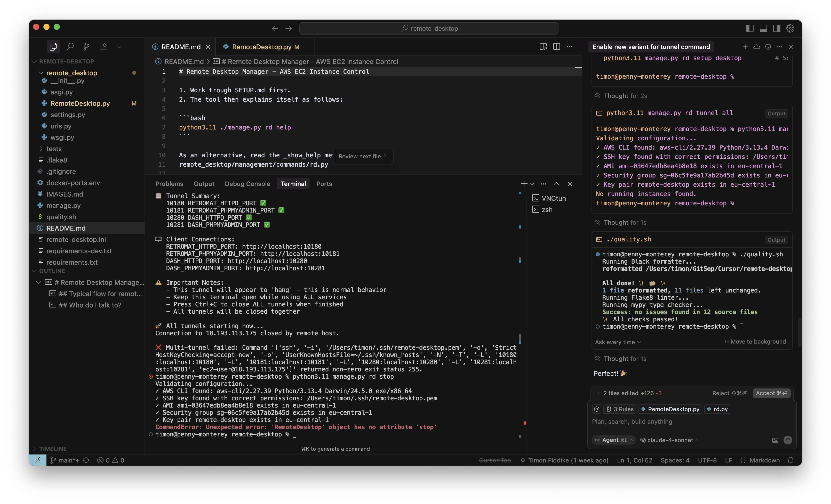The height and width of the screenshot is (504, 831).
Task: Switch to the Ports panel tab
Action: pos(324,184)
